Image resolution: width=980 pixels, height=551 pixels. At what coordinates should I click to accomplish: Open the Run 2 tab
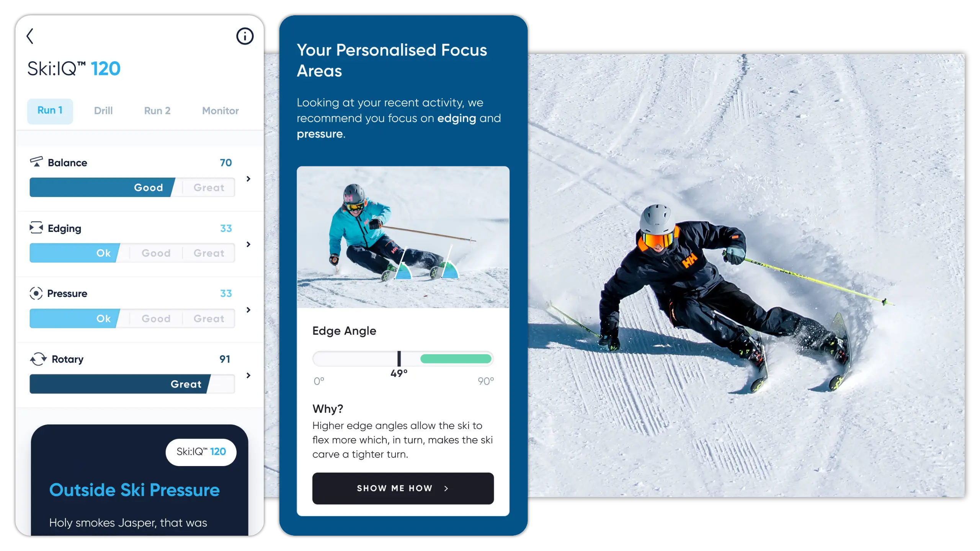click(x=157, y=111)
